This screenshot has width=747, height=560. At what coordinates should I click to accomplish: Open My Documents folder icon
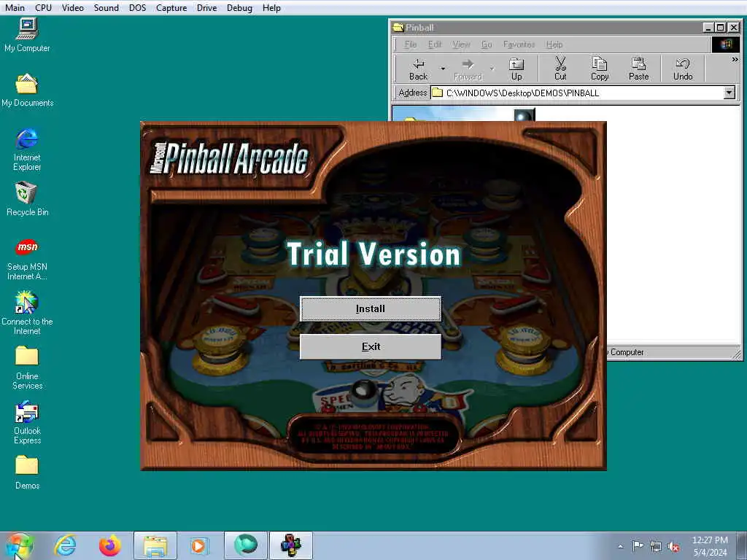[x=27, y=90]
